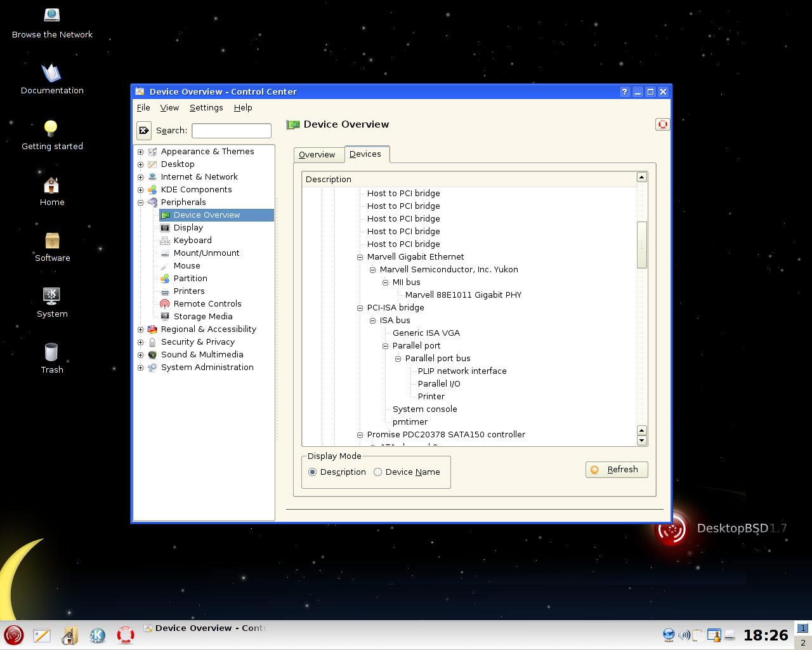Click the home folder icon in taskbar

pos(70,635)
